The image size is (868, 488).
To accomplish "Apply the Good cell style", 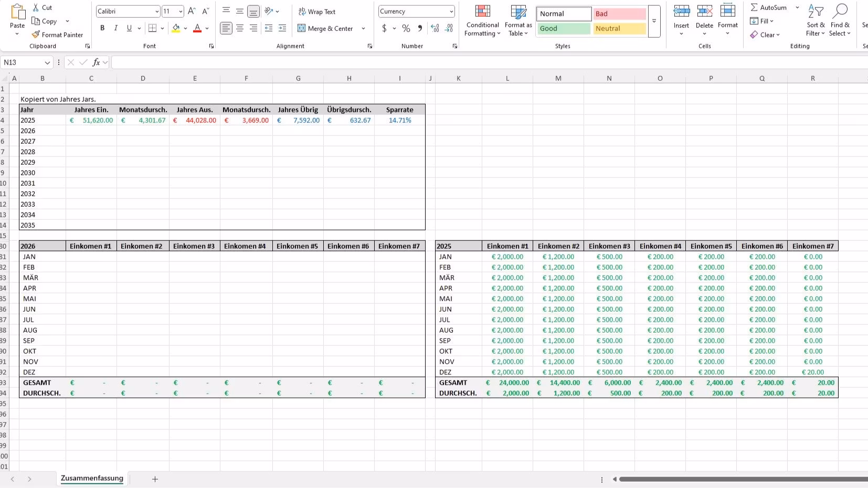I will [x=564, y=28].
